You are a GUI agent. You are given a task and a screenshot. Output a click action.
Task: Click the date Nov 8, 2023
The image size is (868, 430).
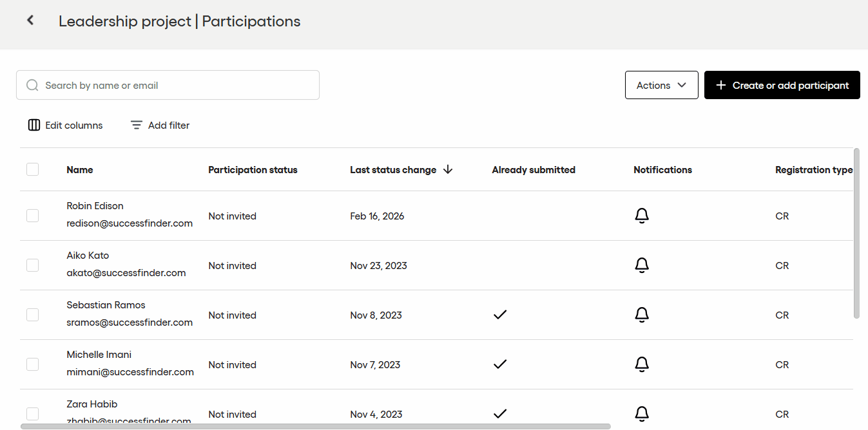(x=376, y=315)
